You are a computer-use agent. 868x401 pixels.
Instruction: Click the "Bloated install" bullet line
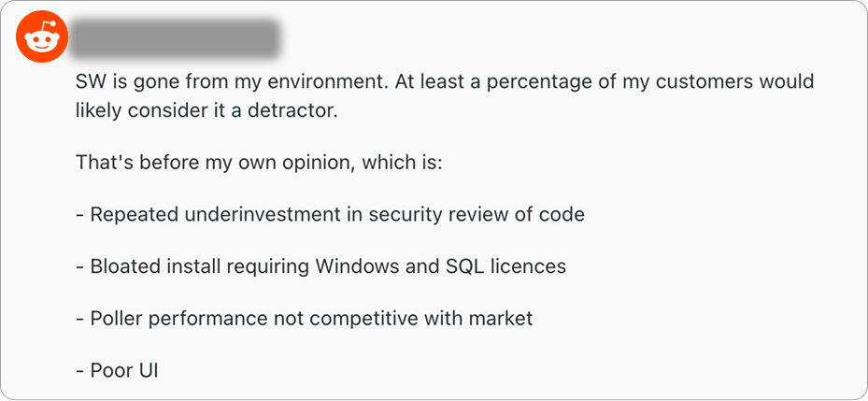coord(320,266)
